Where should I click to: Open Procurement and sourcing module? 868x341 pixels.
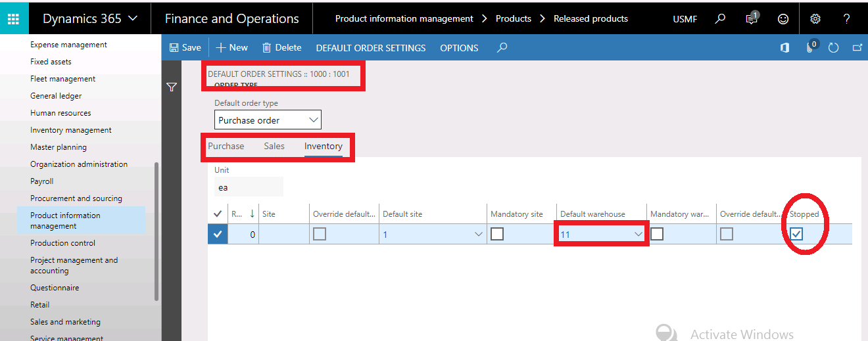(76, 198)
